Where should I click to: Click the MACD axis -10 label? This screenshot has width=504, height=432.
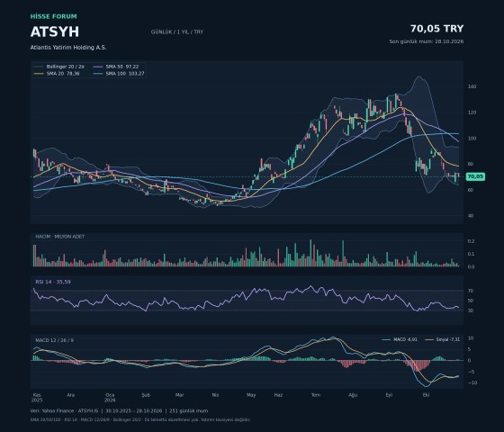pyautogui.click(x=472, y=382)
